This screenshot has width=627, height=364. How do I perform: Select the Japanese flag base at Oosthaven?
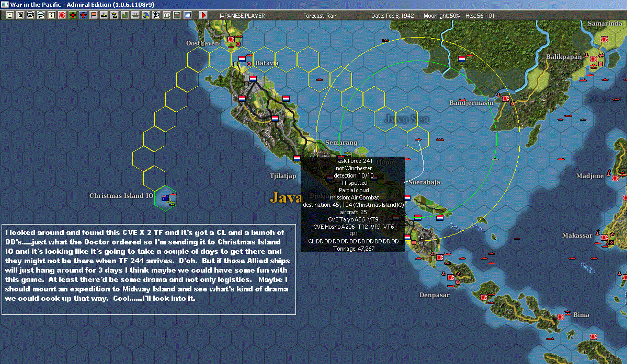tap(231, 39)
